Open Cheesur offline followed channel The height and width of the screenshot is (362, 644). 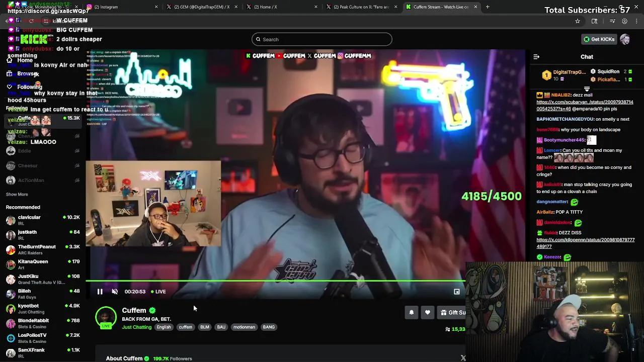[x=43, y=165]
